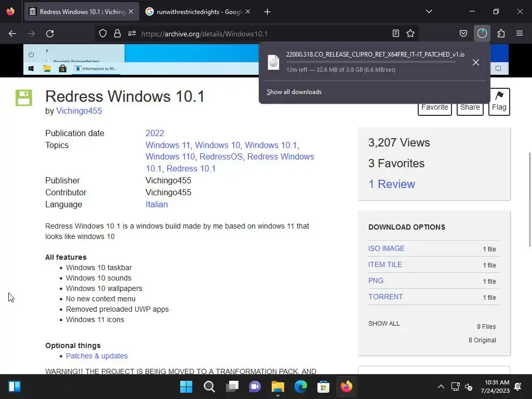532x399 pixels.
Task: Open the 1 Review link
Action: coord(392,184)
